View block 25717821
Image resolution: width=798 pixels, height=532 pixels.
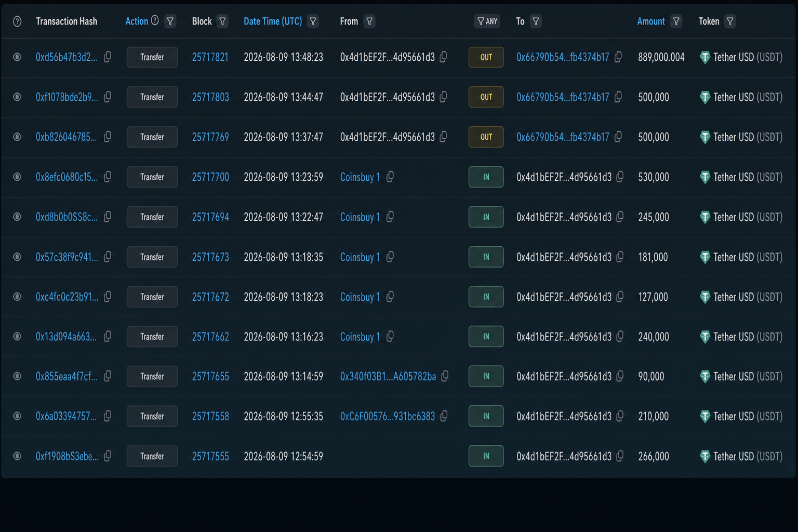pyautogui.click(x=210, y=57)
